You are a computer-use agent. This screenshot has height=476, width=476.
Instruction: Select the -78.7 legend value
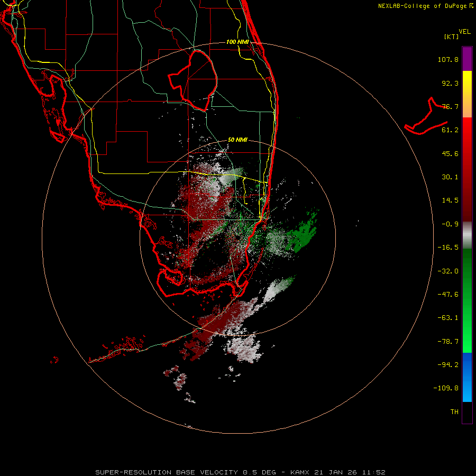pyautogui.click(x=448, y=342)
